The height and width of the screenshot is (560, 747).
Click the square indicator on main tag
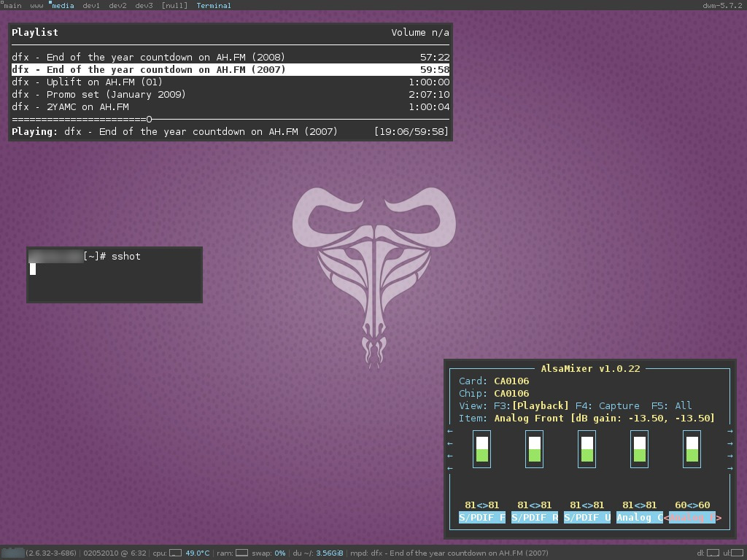point(3,3)
